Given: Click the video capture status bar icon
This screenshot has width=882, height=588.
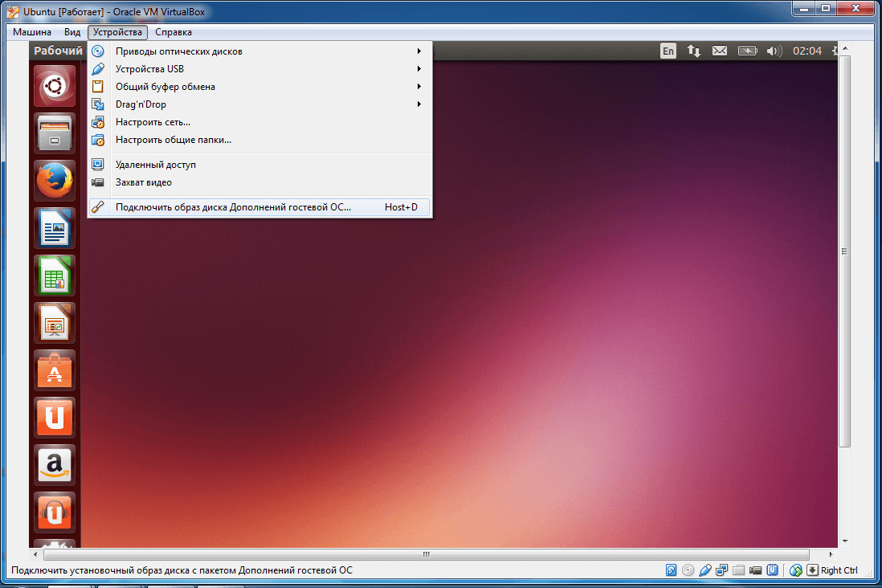Looking at the screenshot, I should pyautogui.click(x=755, y=570).
